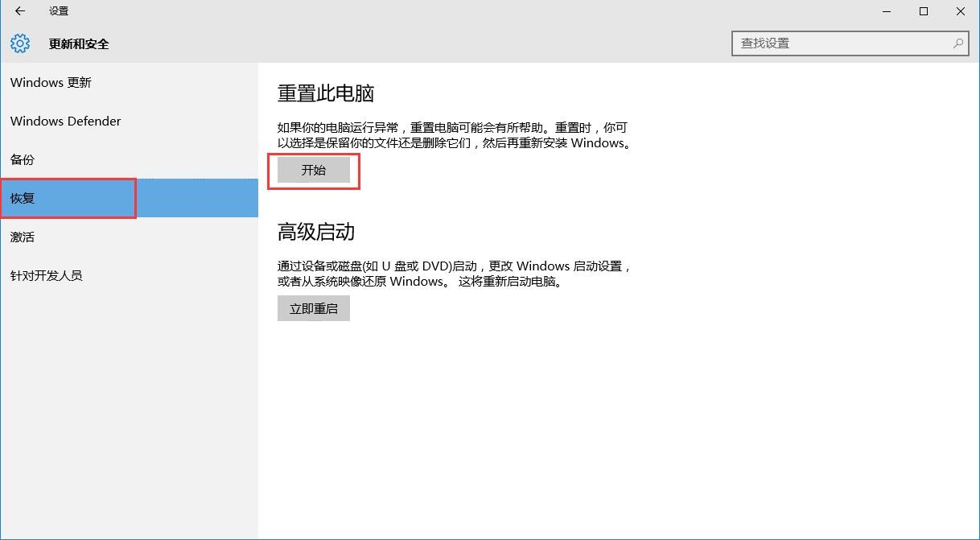This screenshot has height=540, width=980.
Task: Open the 备份 section
Action: [129, 160]
